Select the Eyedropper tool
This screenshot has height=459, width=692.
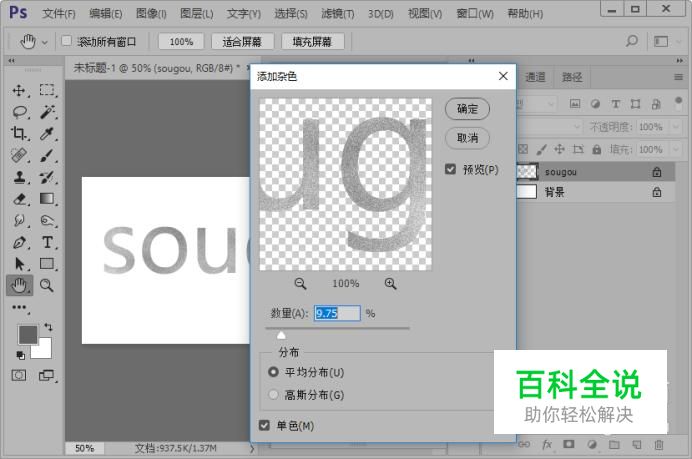click(46, 133)
